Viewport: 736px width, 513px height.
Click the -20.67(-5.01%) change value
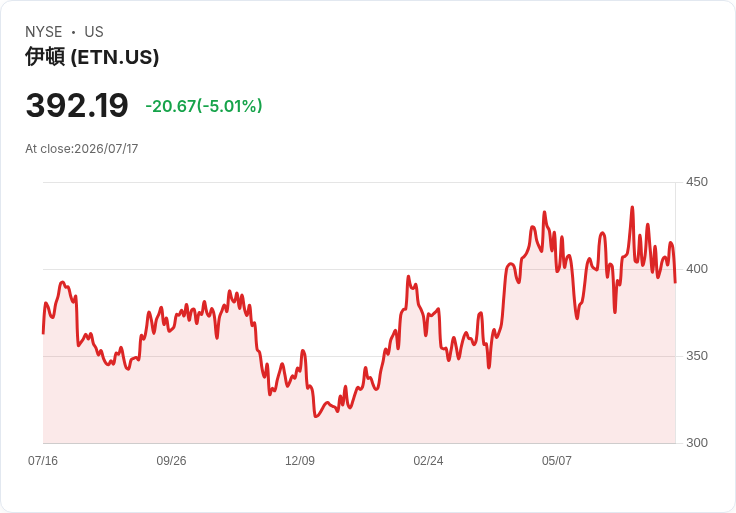[x=204, y=106]
